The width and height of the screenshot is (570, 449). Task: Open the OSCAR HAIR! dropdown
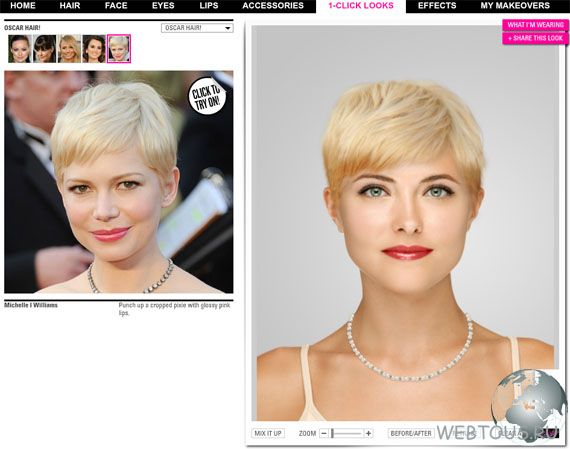[197, 28]
